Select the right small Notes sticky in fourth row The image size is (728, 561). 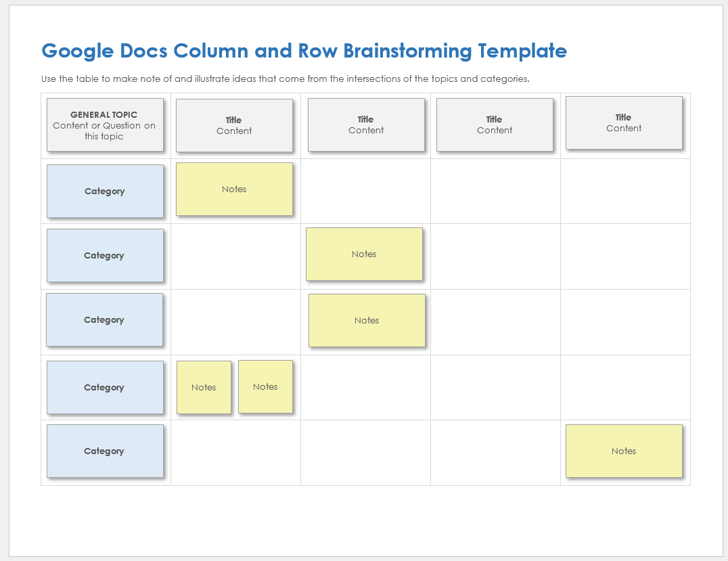(265, 386)
